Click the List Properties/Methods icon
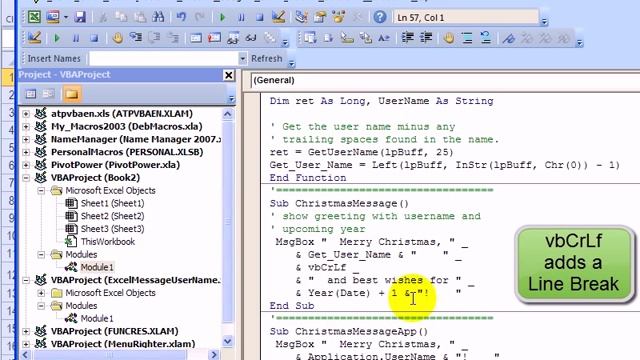Image resolution: width=640 pixels, height=360 pixels. coord(310,38)
